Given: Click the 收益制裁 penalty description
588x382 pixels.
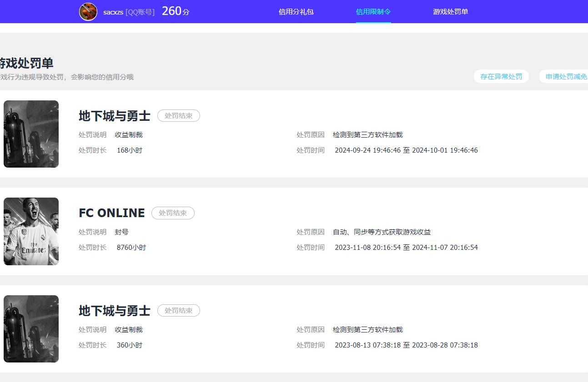Looking at the screenshot, I should 129,134.
